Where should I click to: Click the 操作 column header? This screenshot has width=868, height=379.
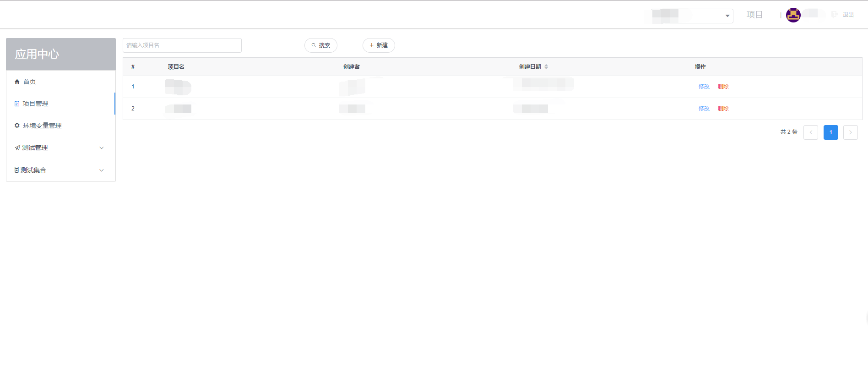pyautogui.click(x=700, y=67)
